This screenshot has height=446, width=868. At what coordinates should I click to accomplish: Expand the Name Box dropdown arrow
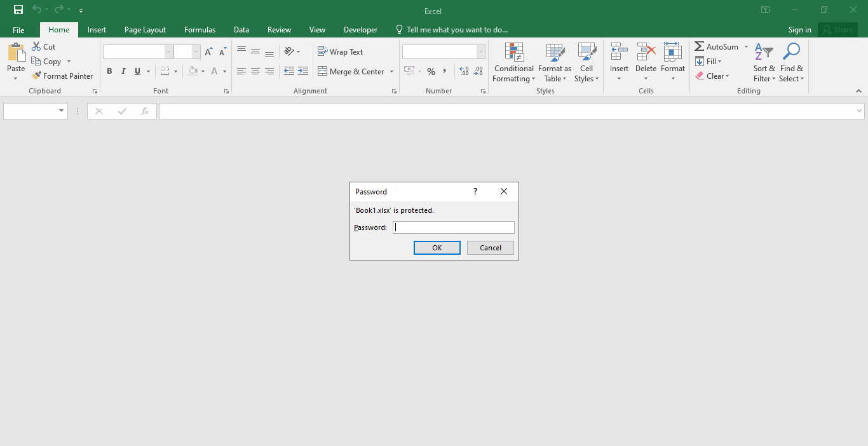click(62, 111)
